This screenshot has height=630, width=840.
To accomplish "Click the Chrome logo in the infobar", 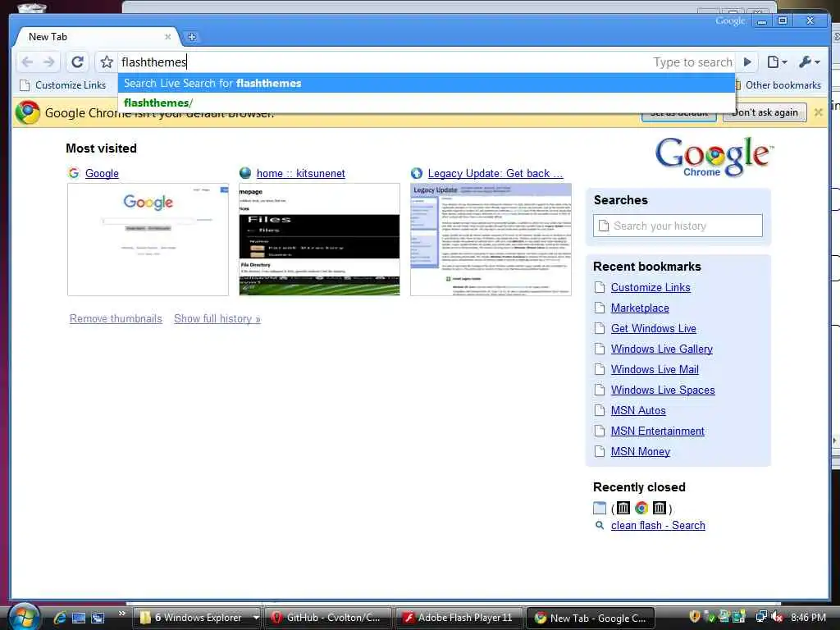I will pyautogui.click(x=28, y=112).
